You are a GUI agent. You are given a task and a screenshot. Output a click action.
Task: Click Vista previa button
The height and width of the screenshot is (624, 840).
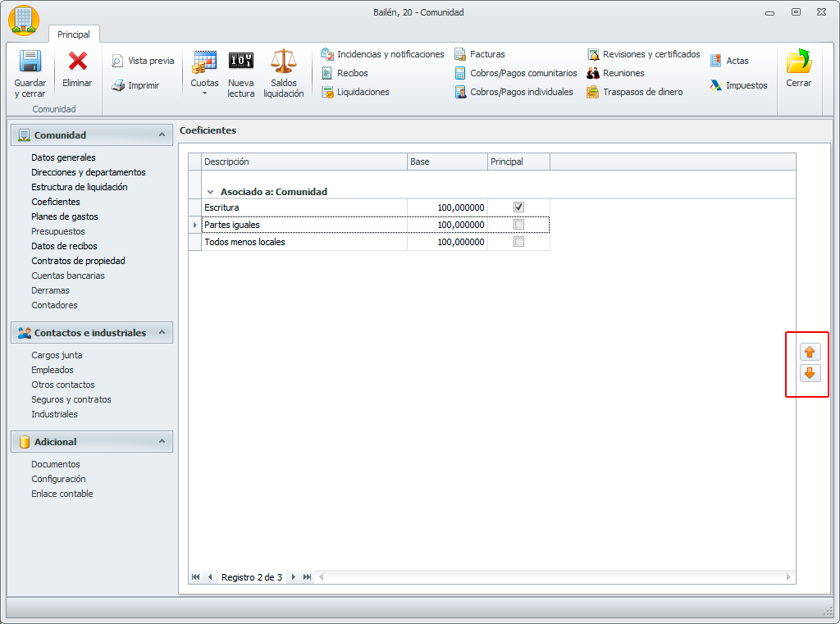pyautogui.click(x=143, y=61)
